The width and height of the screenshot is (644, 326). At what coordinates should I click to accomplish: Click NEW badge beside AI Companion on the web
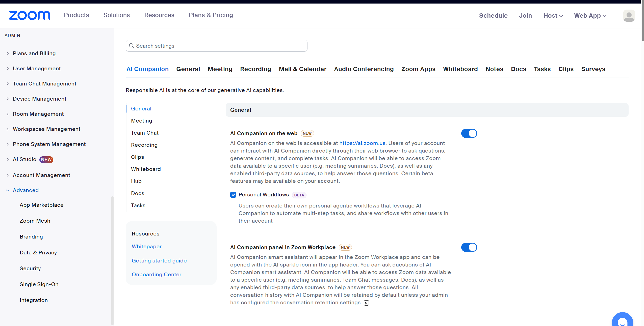tap(307, 133)
